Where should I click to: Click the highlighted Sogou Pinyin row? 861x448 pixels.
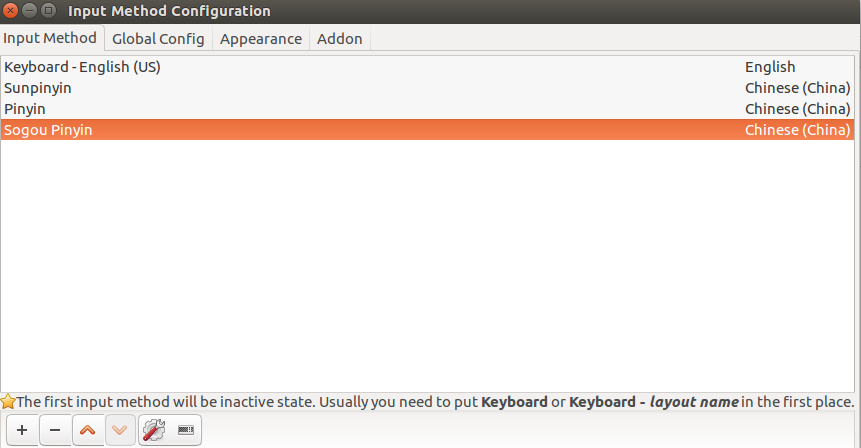click(48, 130)
